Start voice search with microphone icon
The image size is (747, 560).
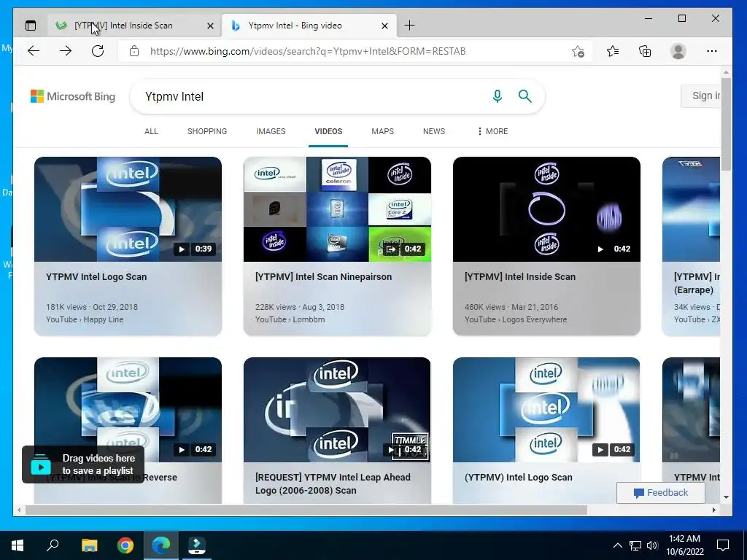pyautogui.click(x=498, y=96)
